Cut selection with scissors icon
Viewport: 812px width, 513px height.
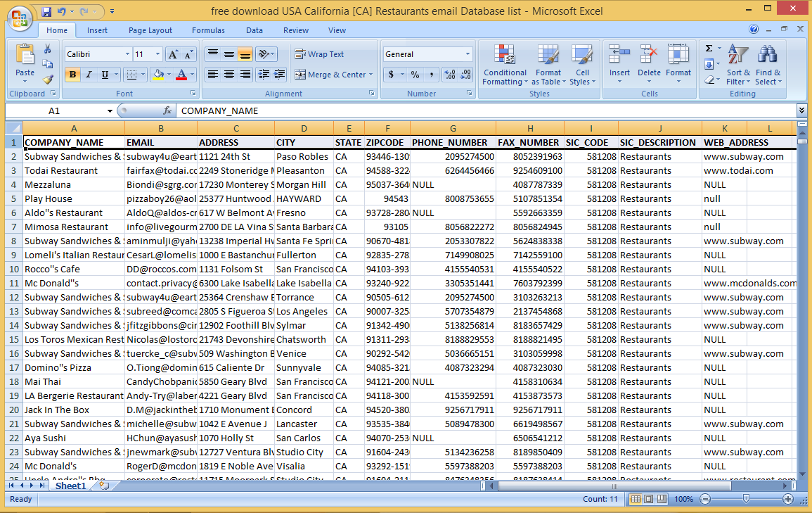[x=48, y=49]
